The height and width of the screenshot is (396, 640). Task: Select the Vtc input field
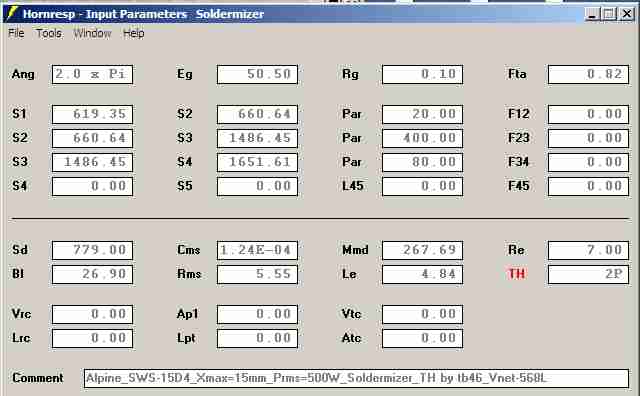422,314
